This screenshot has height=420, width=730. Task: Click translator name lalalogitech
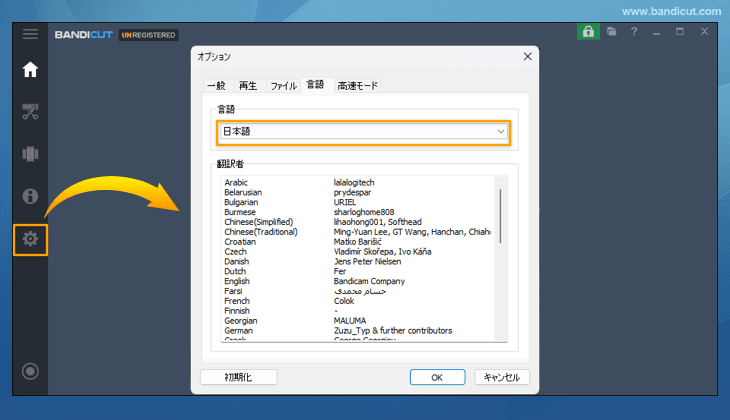[354, 183]
